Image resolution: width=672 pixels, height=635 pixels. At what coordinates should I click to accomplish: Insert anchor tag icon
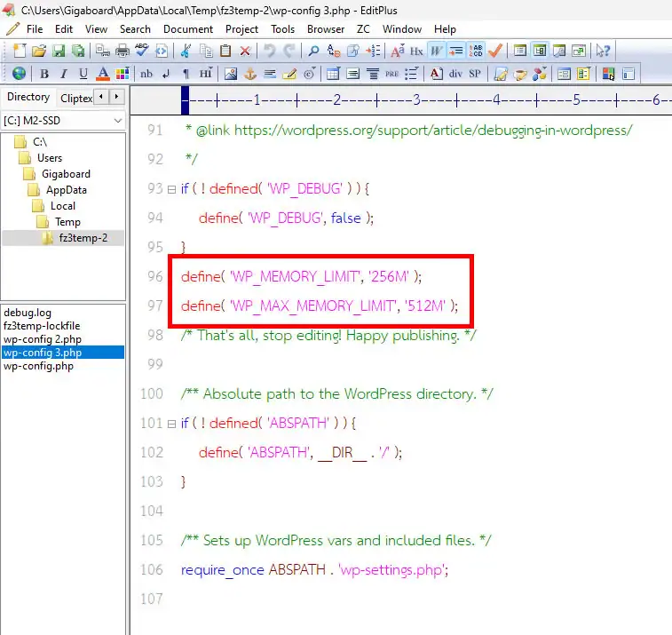[x=250, y=74]
